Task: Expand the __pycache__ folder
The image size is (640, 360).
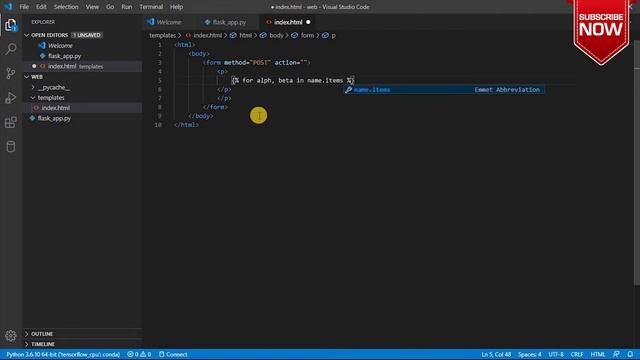Action: [x=53, y=87]
